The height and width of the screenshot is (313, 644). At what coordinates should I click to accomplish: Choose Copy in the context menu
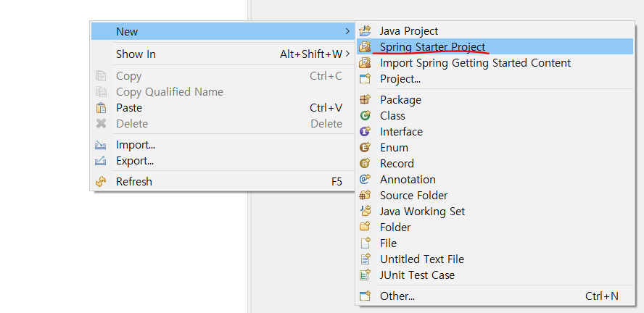(x=222, y=76)
